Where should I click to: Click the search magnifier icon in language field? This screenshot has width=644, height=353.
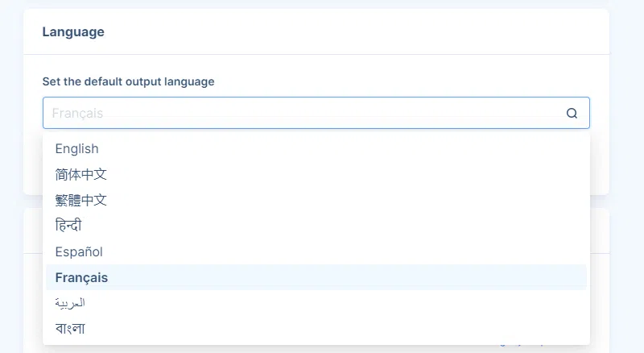(572, 114)
